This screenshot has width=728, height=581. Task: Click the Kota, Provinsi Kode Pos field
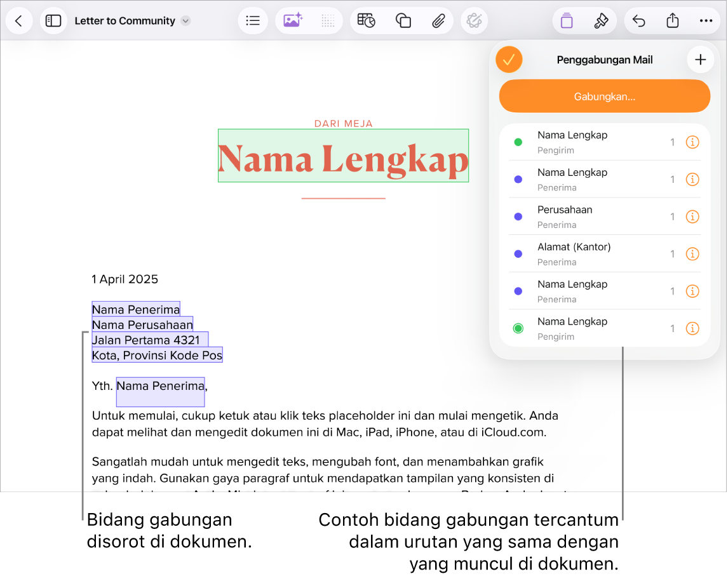[157, 356]
